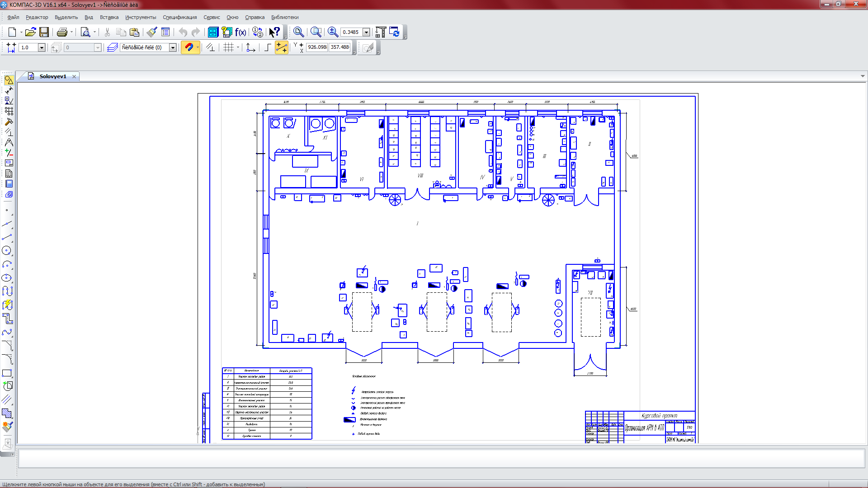Click the Variables f(x) icon
Image resolution: width=868 pixels, height=488 pixels.
click(241, 32)
